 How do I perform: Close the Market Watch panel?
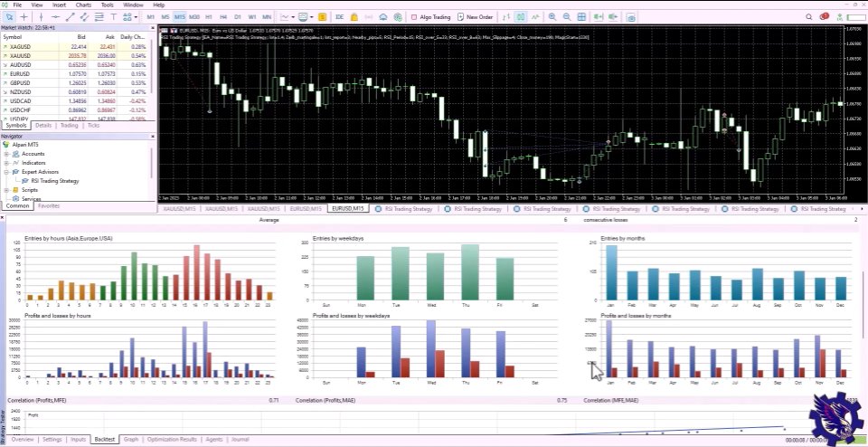[x=153, y=27]
